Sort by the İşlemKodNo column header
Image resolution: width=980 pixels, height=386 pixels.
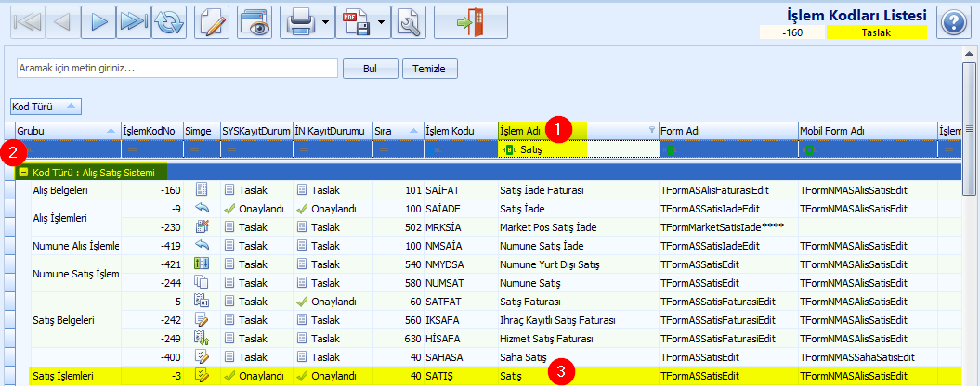point(151,131)
